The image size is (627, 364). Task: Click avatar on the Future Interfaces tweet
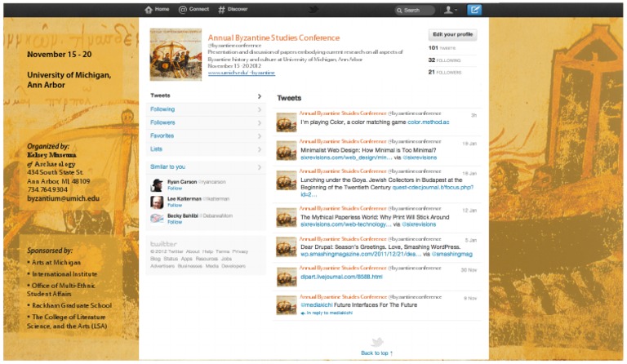287,306
